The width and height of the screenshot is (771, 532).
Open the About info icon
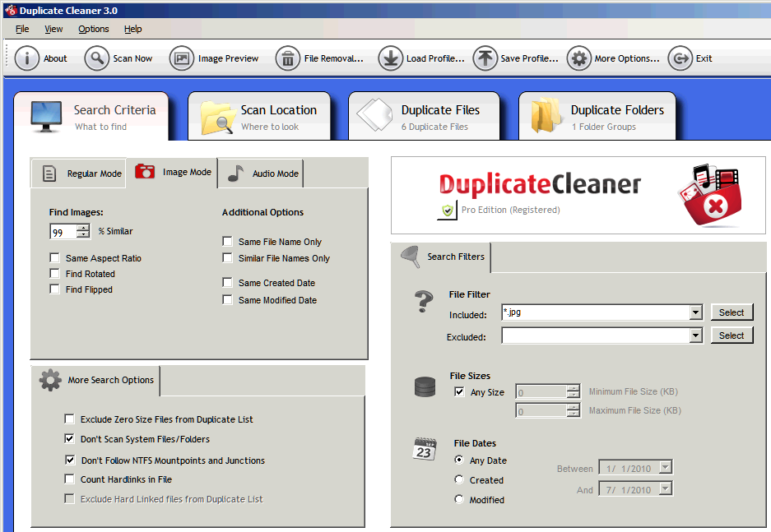26,58
